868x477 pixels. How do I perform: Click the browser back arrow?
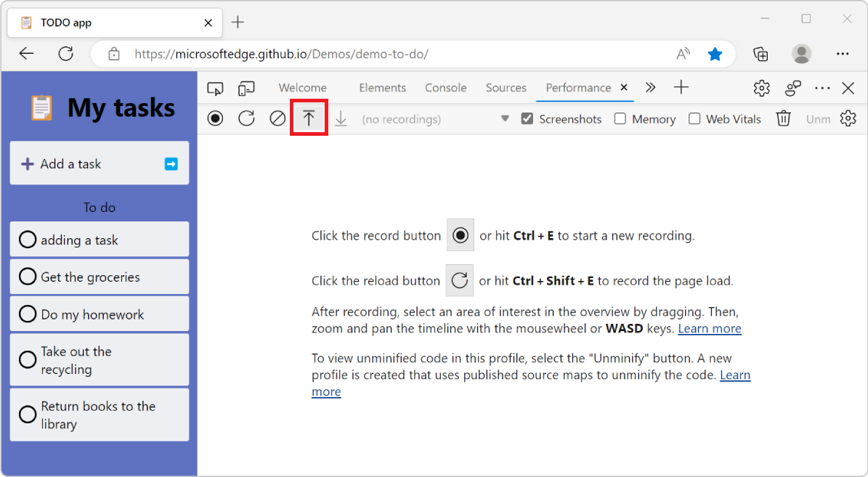[x=27, y=54]
